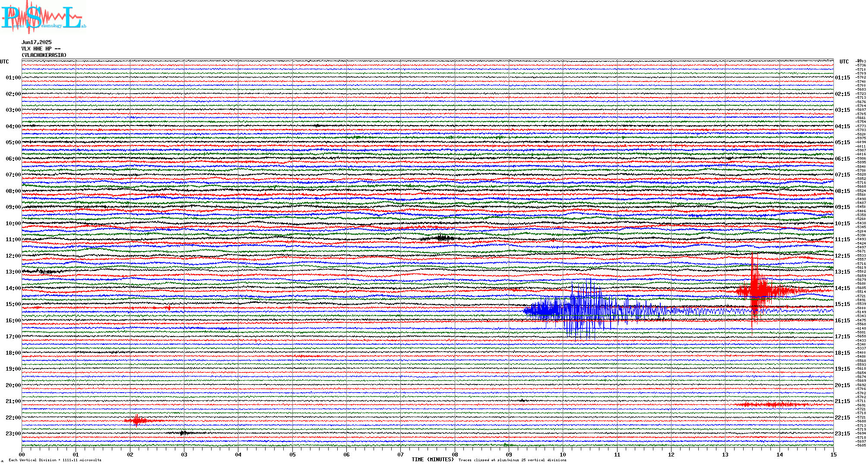Click the 19:00 hour label
The height and width of the screenshot is (466, 868).
pyautogui.click(x=13, y=369)
